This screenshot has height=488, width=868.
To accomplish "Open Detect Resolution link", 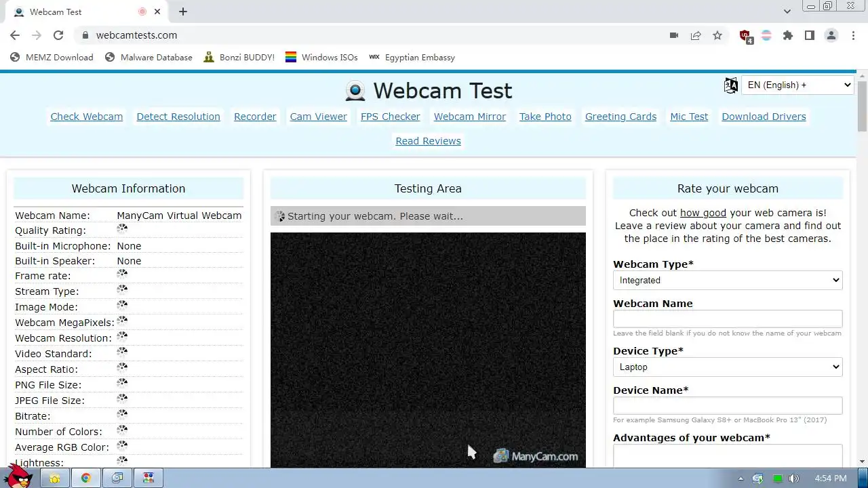I will tap(178, 117).
